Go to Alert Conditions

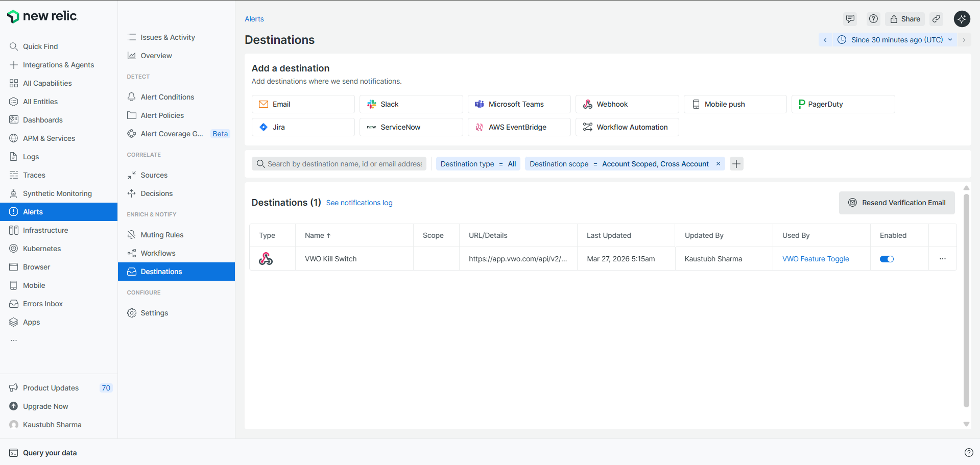point(176,97)
